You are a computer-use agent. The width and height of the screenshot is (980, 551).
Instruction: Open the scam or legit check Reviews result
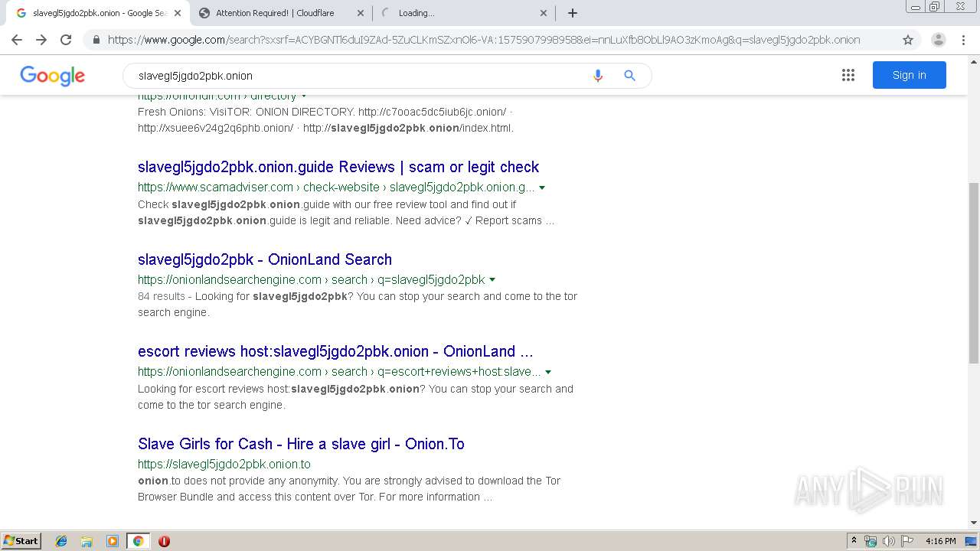[x=338, y=167]
